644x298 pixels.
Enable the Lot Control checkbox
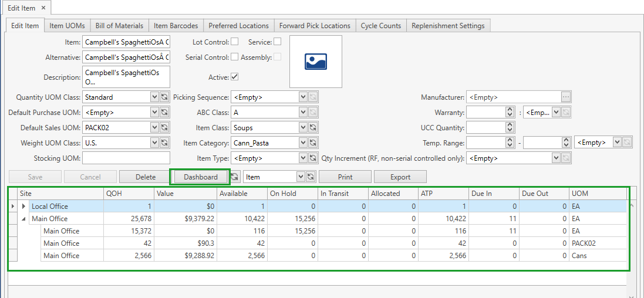(x=234, y=42)
